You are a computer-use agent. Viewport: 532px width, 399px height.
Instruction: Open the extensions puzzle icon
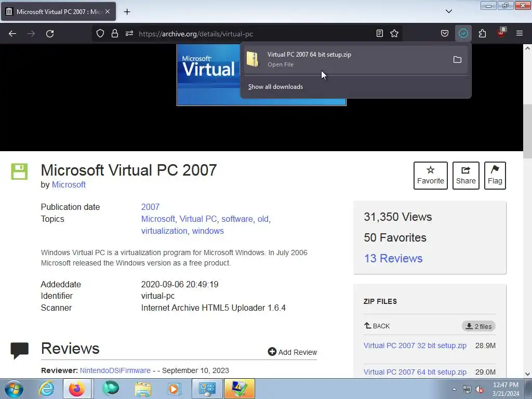coord(482,33)
